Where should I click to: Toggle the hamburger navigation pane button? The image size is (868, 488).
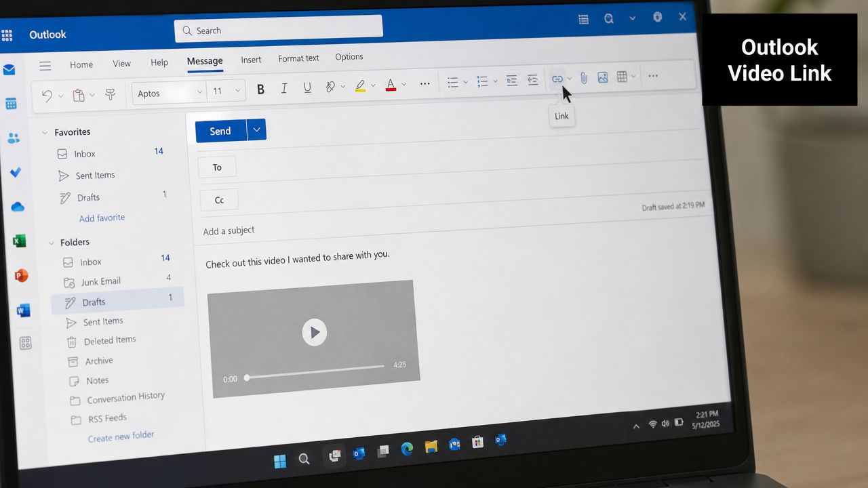(45, 66)
